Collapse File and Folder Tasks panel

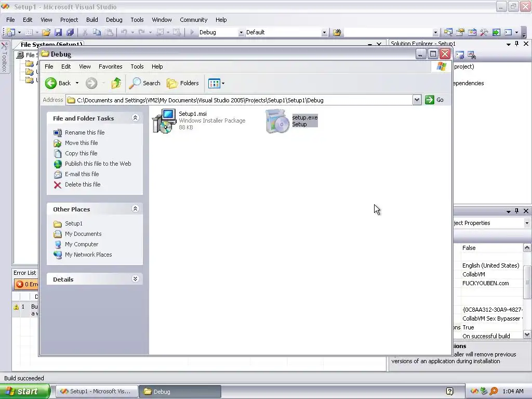(x=135, y=118)
